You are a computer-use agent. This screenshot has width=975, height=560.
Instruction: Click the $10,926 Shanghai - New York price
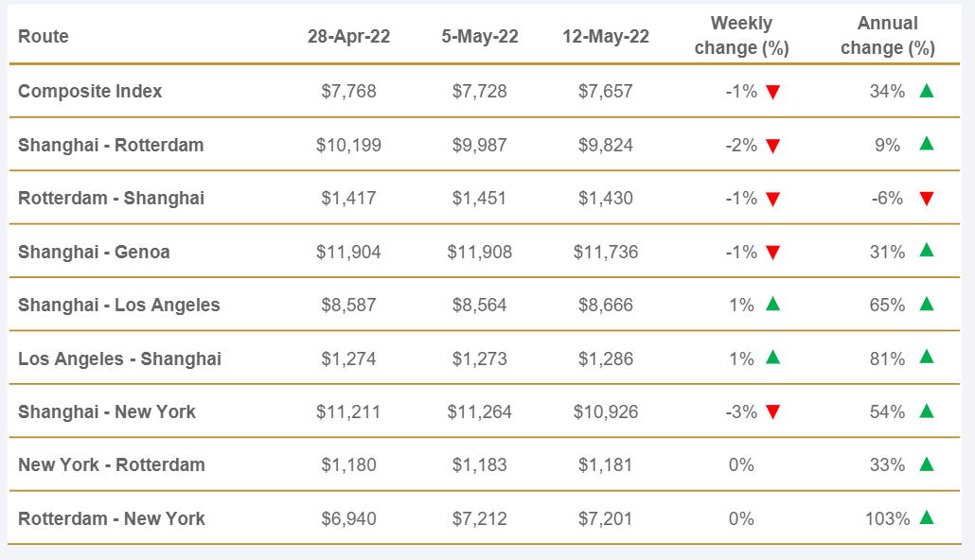(x=606, y=411)
